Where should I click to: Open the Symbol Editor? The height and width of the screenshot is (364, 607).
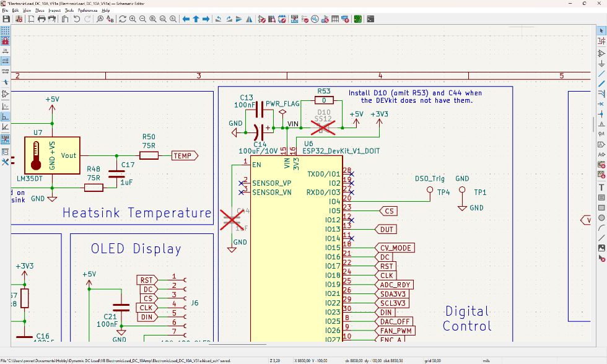click(261, 19)
